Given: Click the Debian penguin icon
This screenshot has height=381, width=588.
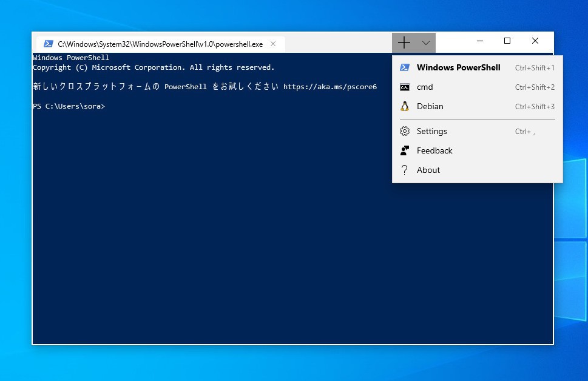Looking at the screenshot, I should click(x=405, y=107).
